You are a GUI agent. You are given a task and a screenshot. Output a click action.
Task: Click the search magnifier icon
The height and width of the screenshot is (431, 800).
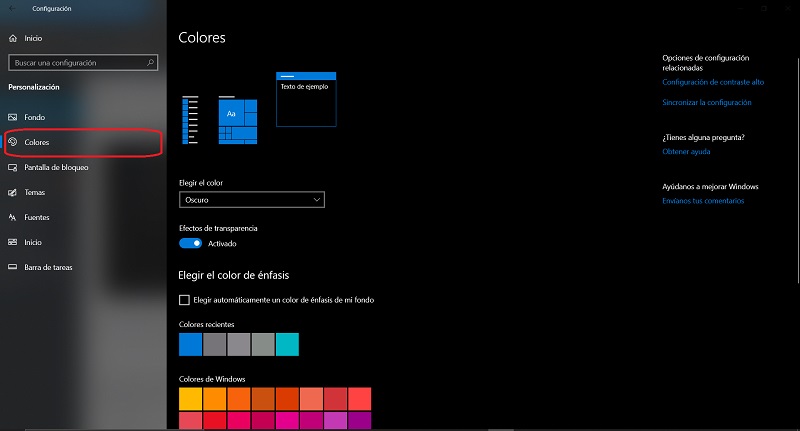152,62
